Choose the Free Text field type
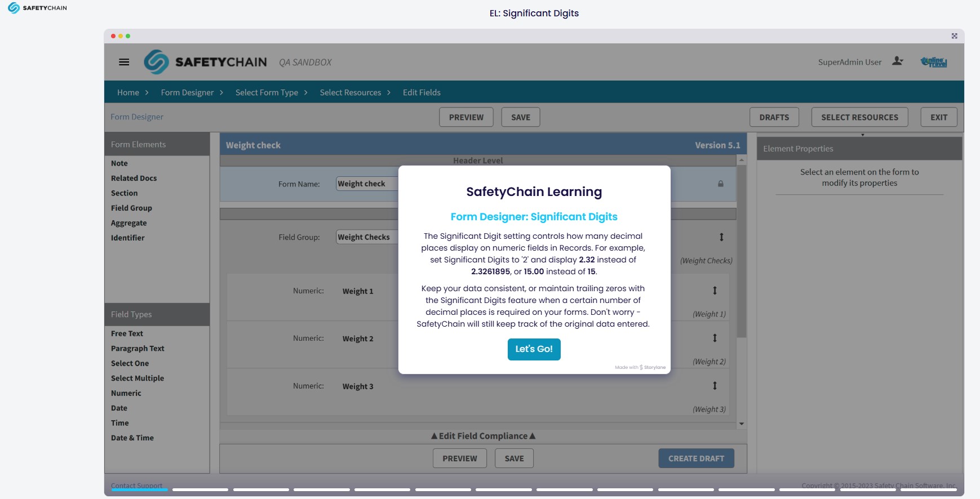 click(x=127, y=333)
